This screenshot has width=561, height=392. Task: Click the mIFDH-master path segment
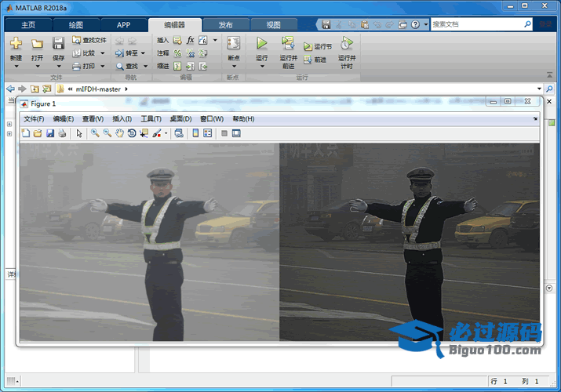click(x=98, y=89)
